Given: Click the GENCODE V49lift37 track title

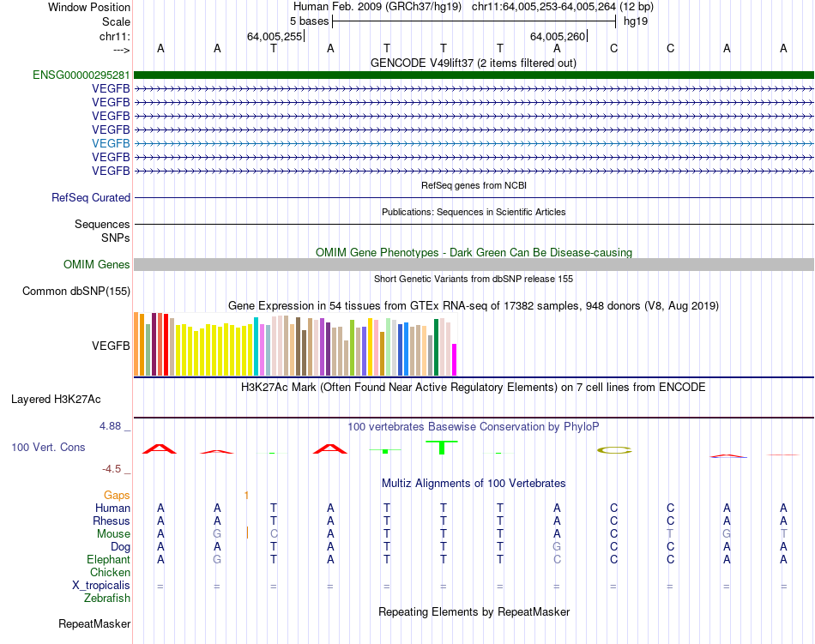Looking at the screenshot, I should coord(473,63).
